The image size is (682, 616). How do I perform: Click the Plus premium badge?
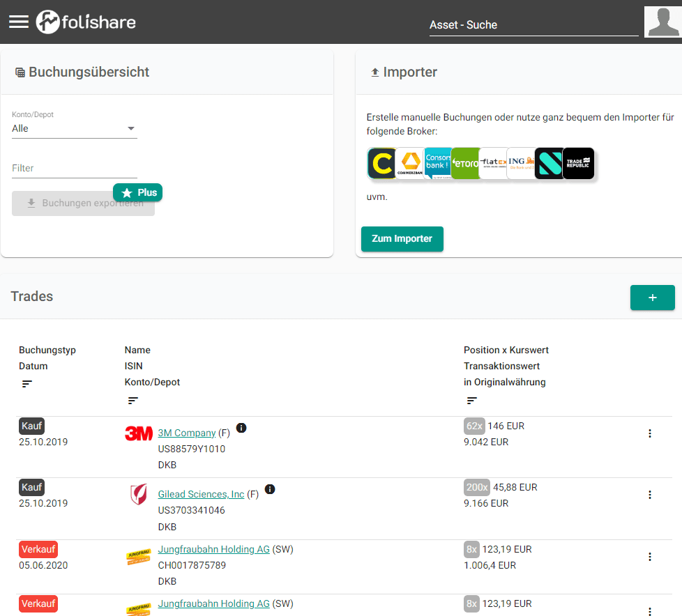138,192
